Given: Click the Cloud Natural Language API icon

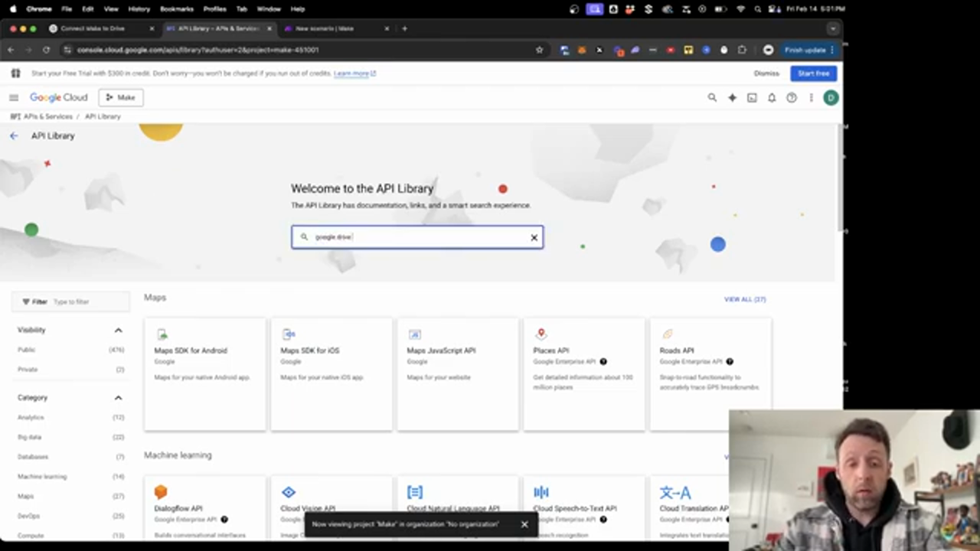Looking at the screenshot, I should [x=415, y=492].
